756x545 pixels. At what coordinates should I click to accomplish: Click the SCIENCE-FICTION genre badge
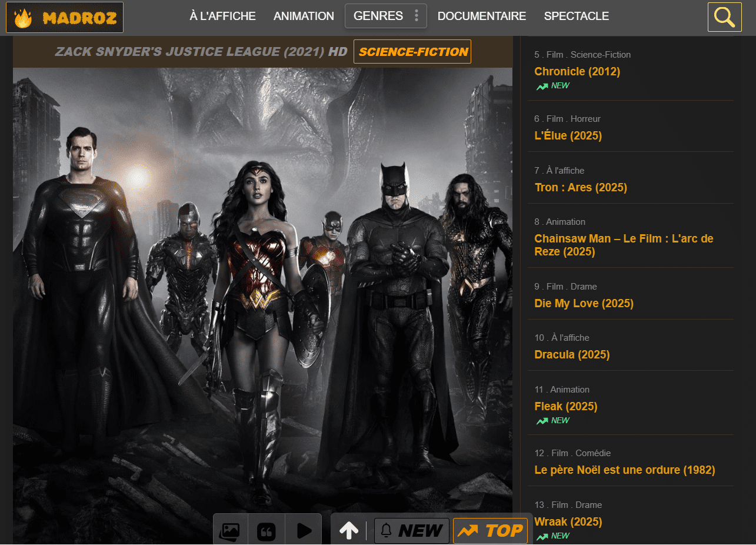[412, 51]
